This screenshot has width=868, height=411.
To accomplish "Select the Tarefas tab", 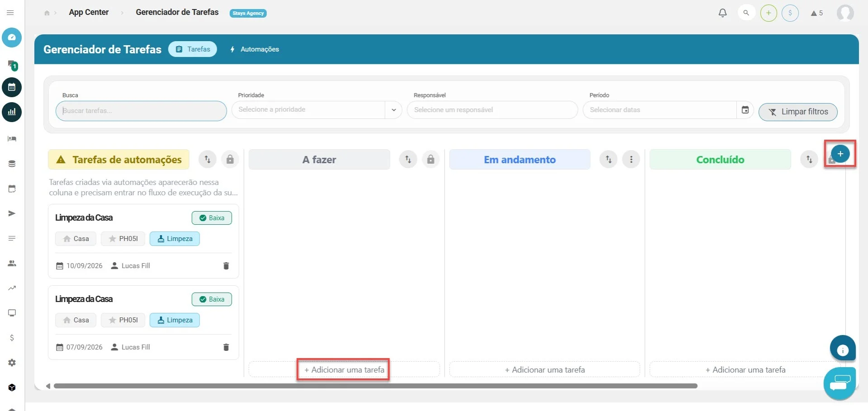I will tap(193, 49).
